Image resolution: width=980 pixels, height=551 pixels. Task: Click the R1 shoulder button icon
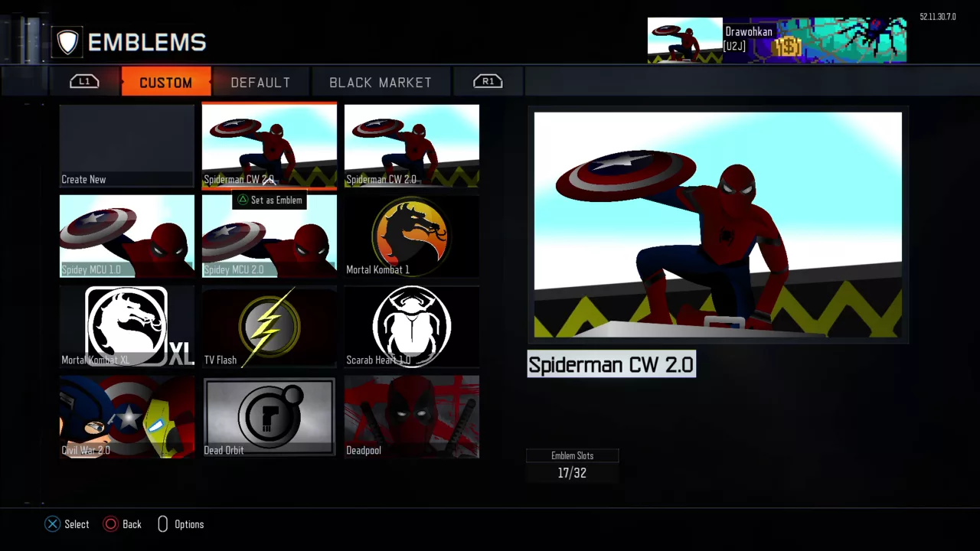pos(488,81)
